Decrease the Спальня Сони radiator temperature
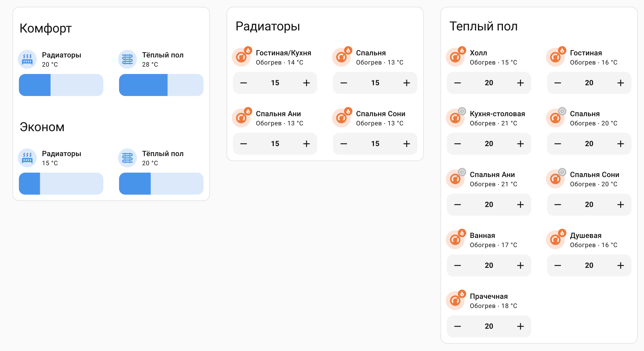This screenshot has height=351, width=644. (x=344, y=143)
